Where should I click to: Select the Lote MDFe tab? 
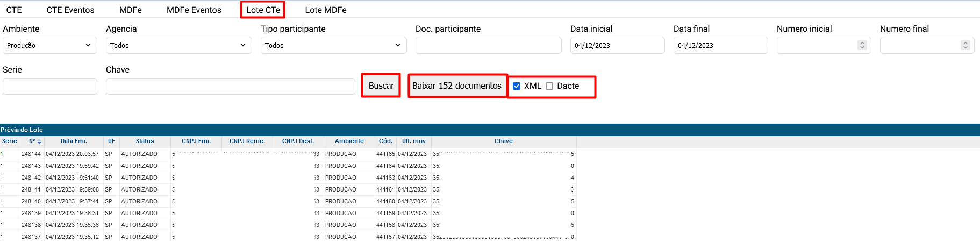click(326, 10)
